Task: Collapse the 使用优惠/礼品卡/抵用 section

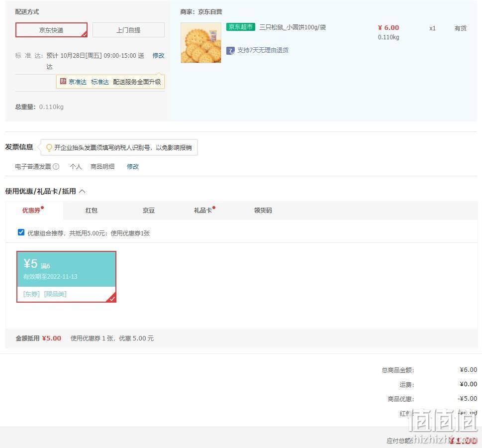Action: pos(82,191)
